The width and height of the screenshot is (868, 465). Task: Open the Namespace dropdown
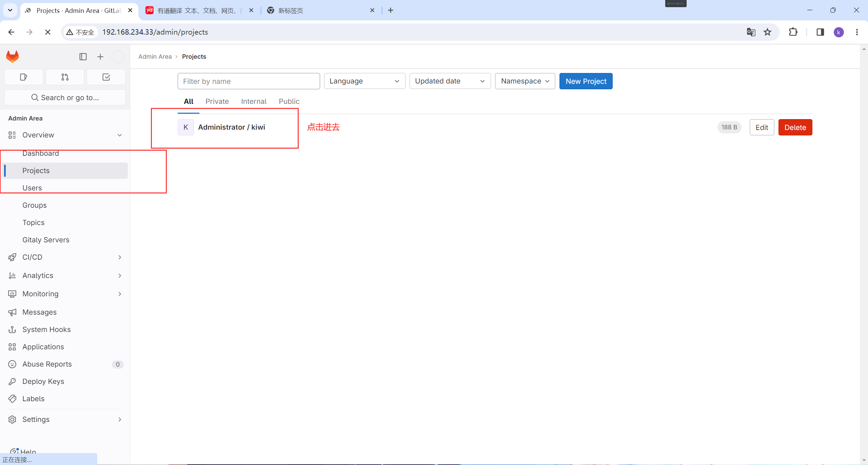tap(525, 81)
